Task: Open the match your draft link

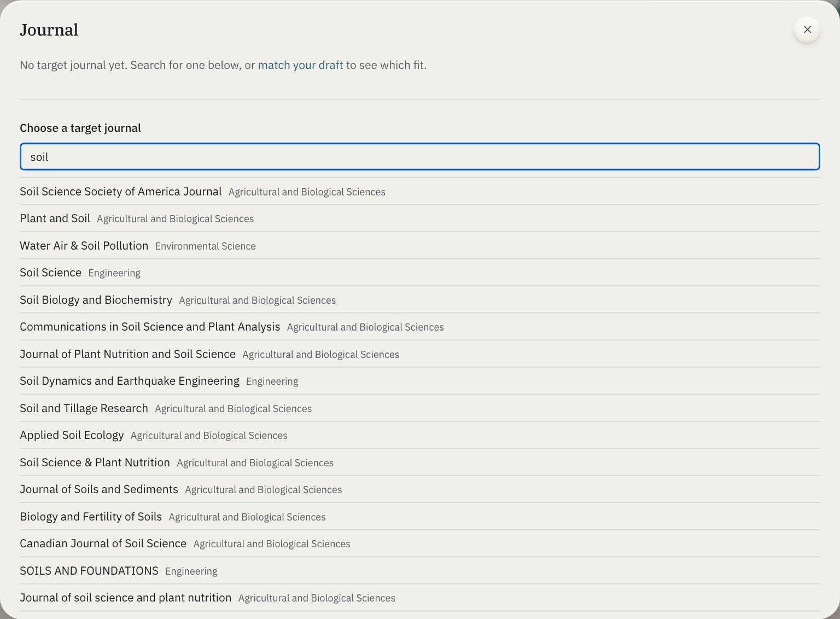Action: tap(300, 65)
